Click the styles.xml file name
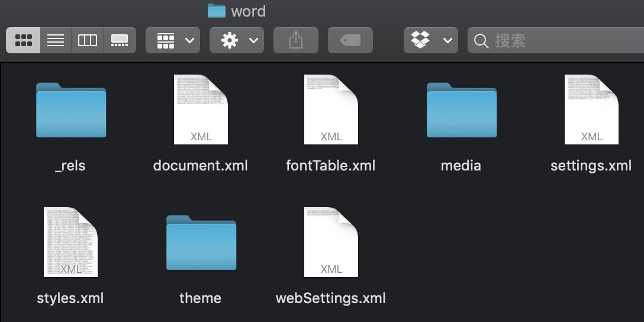 tap(70, 298)
